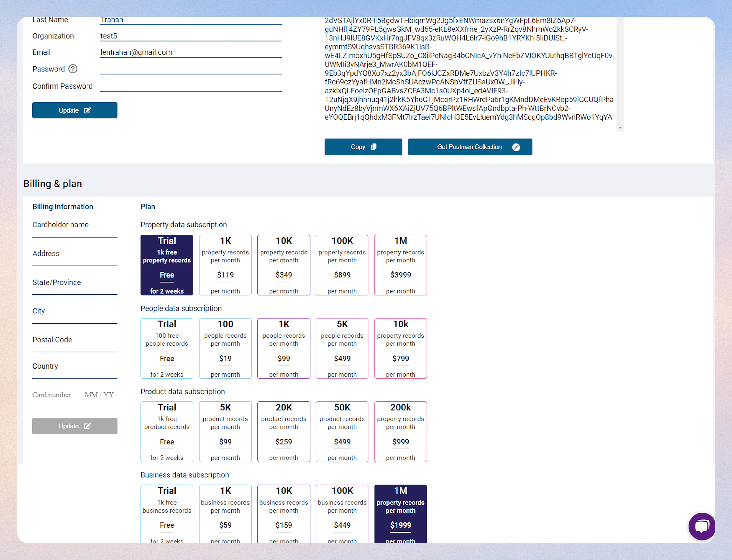Choose the 20K product records plan
The image size is (732, 560).
(x=283, y=432)
